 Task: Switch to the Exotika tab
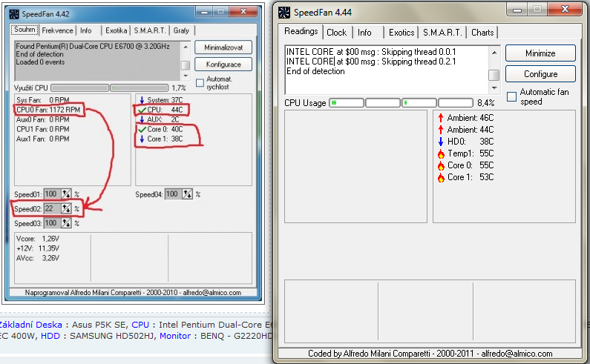click(x=116, y=30)
